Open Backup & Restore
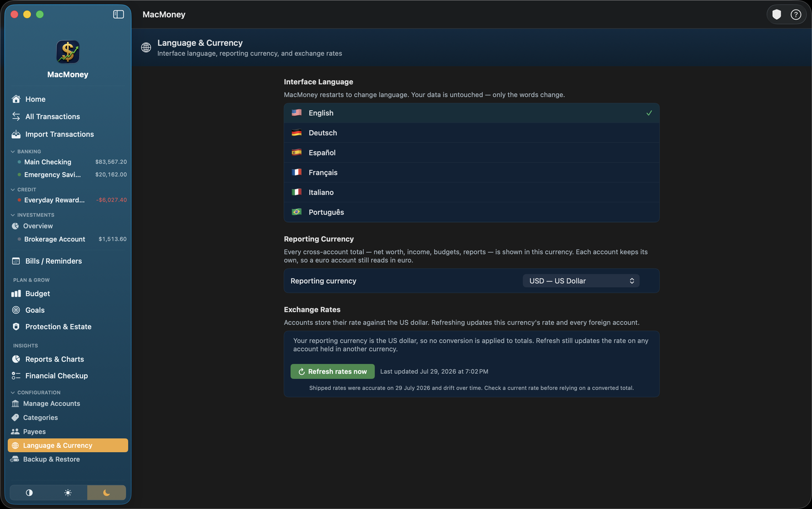Image resolution: width=812 pixels, height=509 pixels. pyautogui.click(x=68, y=459)
